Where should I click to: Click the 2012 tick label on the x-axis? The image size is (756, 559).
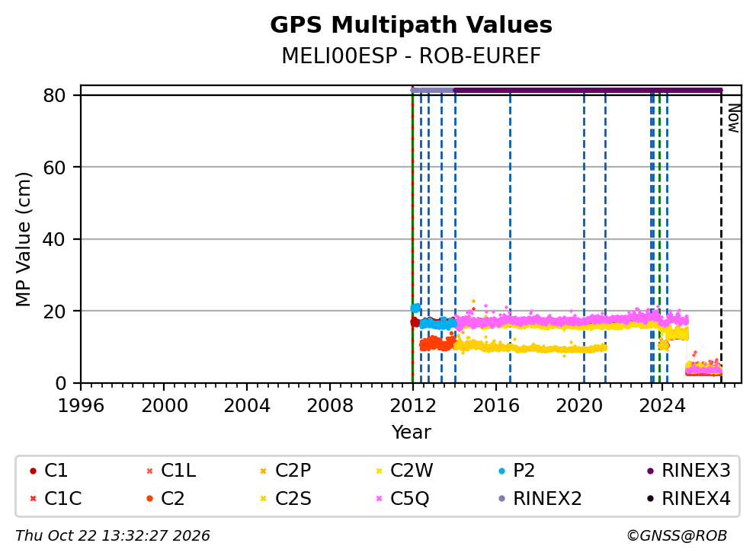[x=413, y=406]
